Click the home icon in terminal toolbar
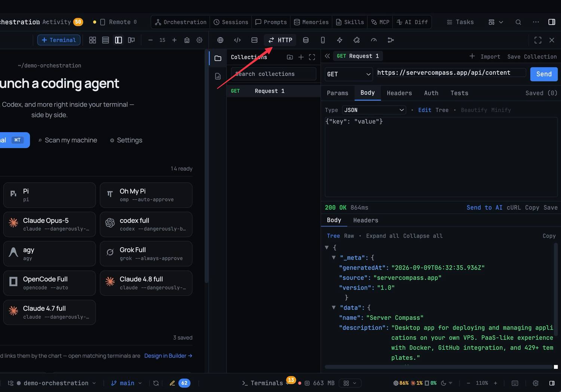 click(x=187, y=40)
